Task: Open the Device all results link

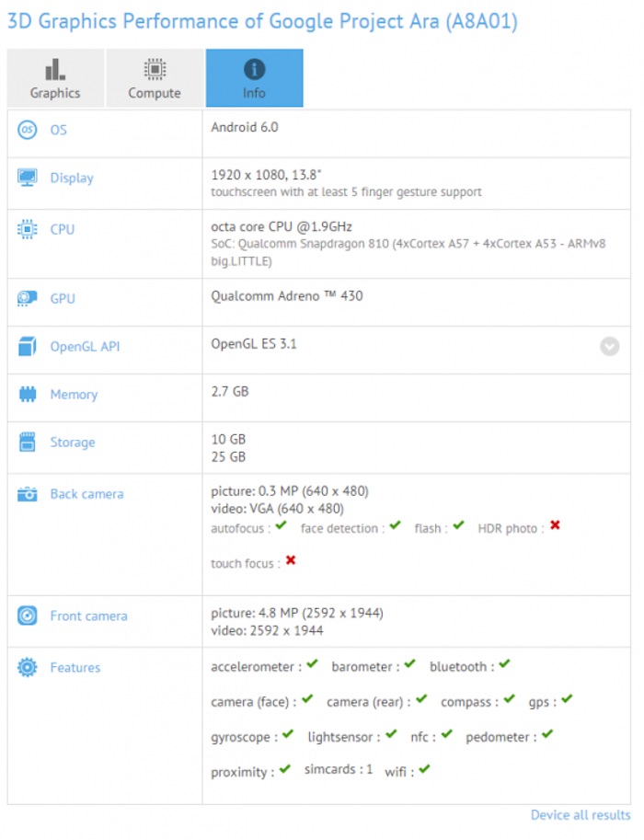Action: point(581,815)
